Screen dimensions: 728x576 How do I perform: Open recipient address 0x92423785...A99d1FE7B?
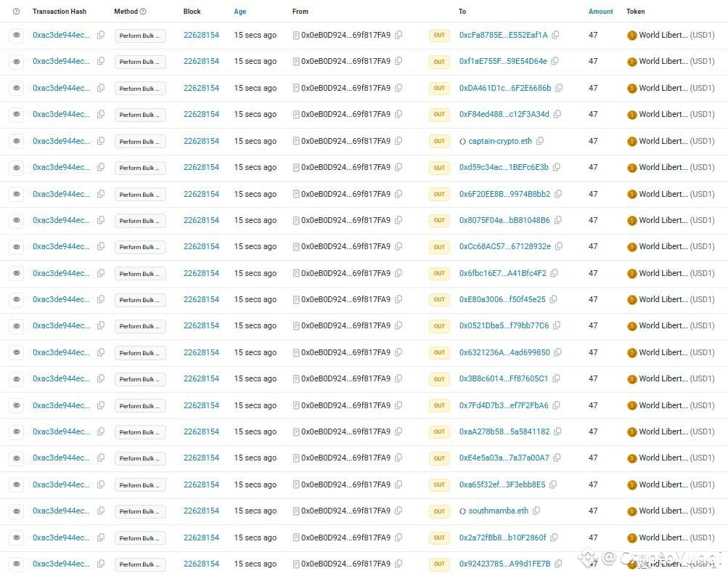tap(504, 564)
